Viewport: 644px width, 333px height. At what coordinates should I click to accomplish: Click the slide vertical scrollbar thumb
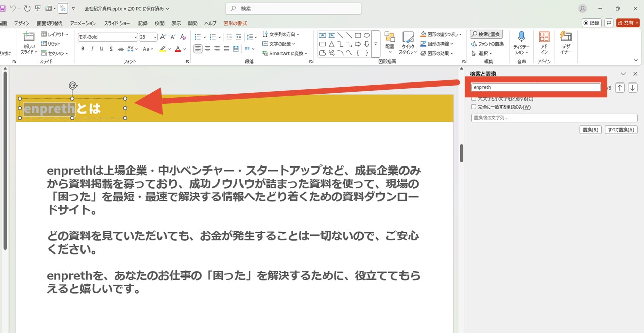462,153
